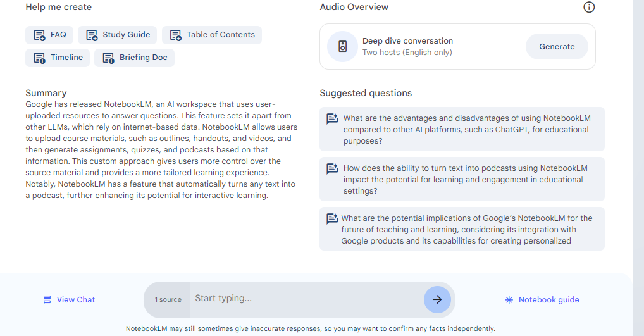Click the speaker icon in Deep dive conversation
This screenshot has width=644, height=336.
(342, 46)
